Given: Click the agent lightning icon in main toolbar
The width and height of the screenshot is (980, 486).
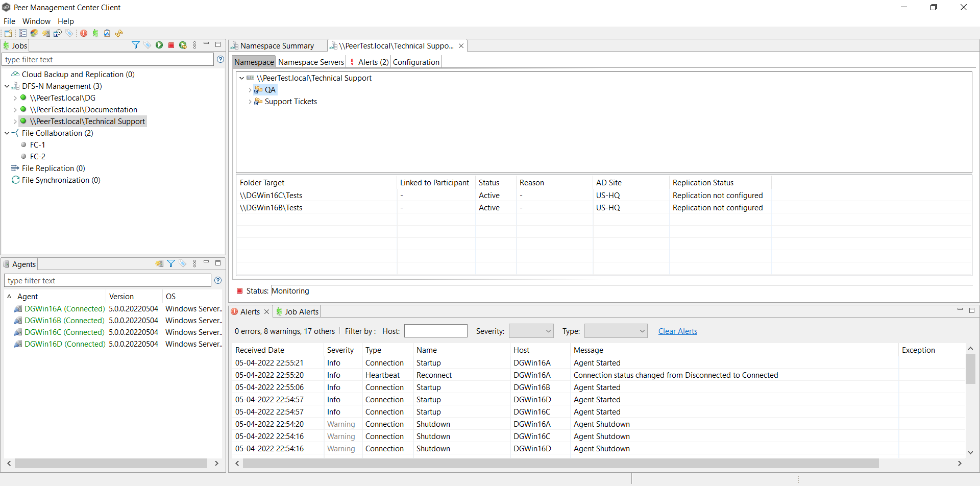Looking at the screenshot, I should [x=46, y=33].
